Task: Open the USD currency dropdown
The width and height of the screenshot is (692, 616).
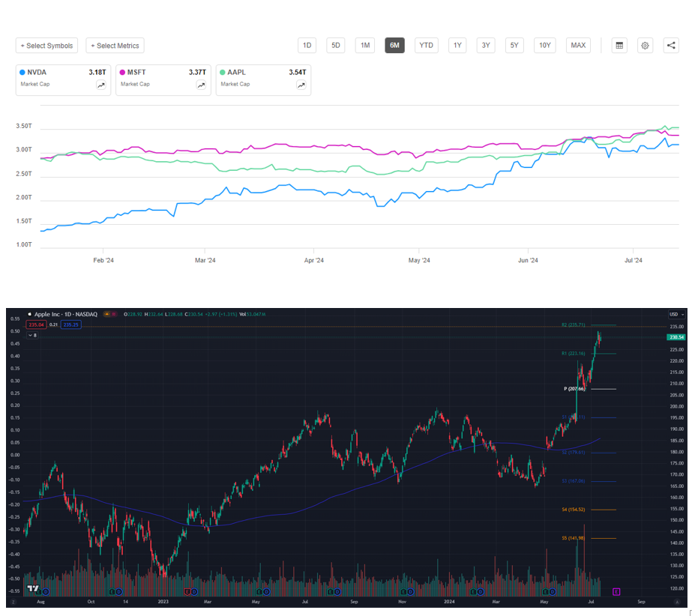Action: point(676,314)
